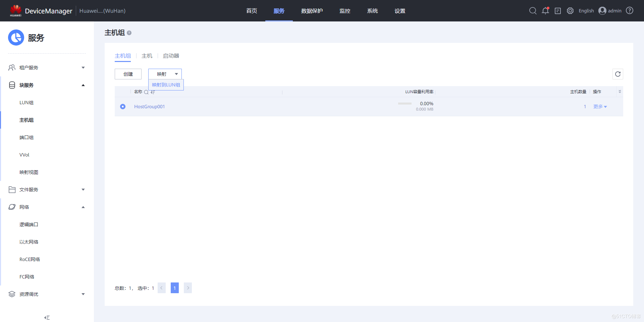Click the 创建 button

point(128,74)
